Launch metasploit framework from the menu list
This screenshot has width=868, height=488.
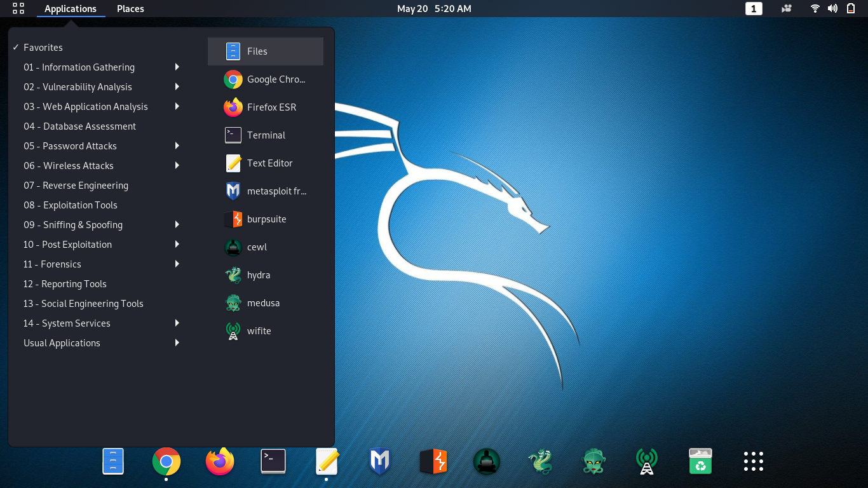[x=266, y=191]
